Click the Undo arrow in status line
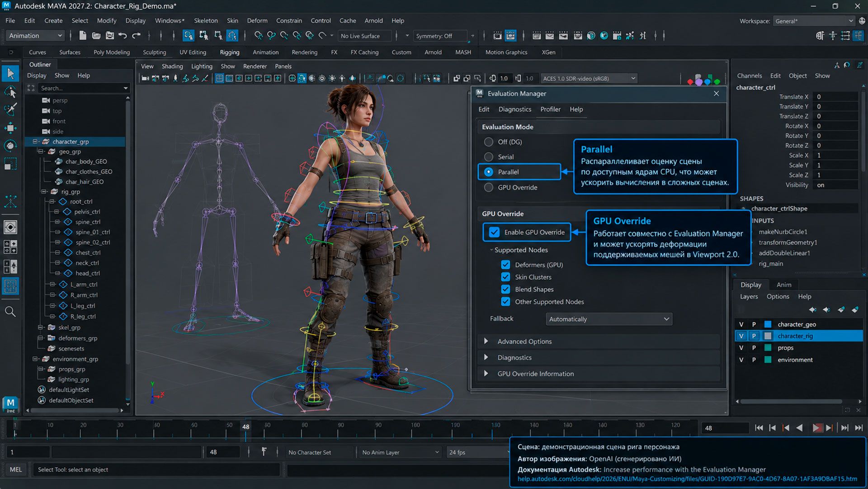Screen dimensions: 868x489 [x=123, y=35]
